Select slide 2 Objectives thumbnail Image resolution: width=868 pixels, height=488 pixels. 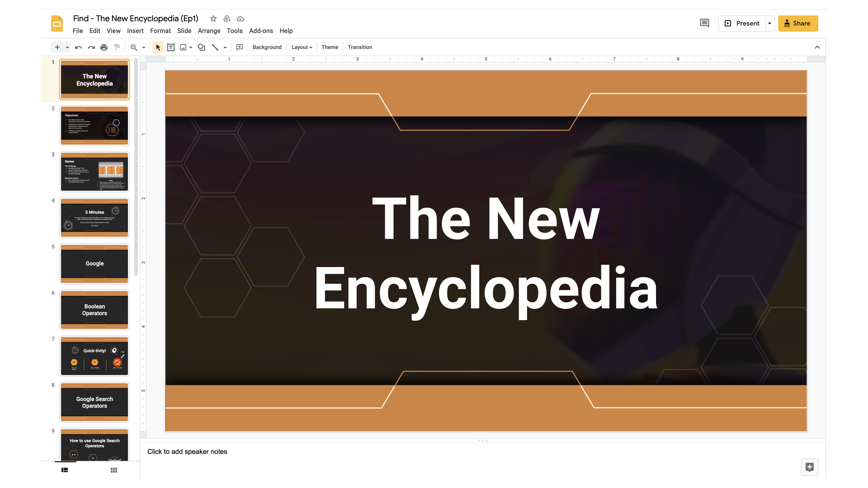pos(94,126)
